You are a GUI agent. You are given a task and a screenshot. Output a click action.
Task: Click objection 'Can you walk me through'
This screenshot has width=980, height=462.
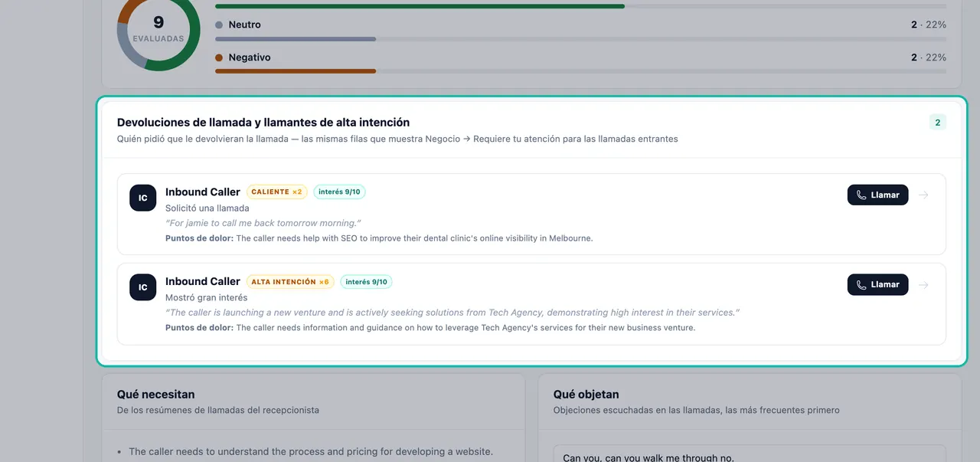click(648, 457)
